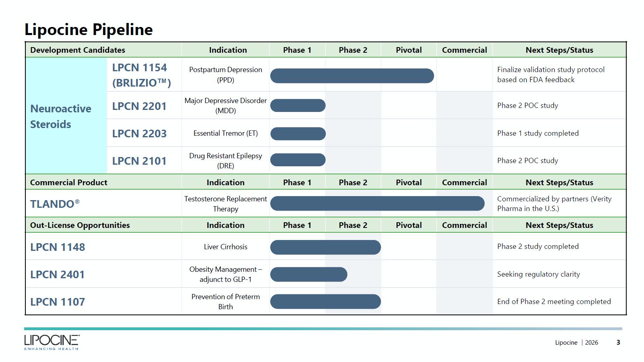
Task: Select the slide page number "3"
Action: [618, 343]
